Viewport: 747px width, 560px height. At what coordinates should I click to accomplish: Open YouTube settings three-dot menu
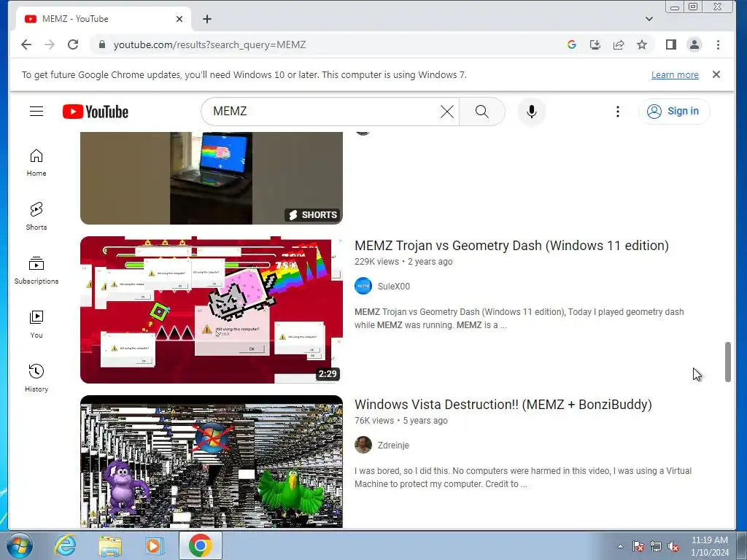(617, 112)
